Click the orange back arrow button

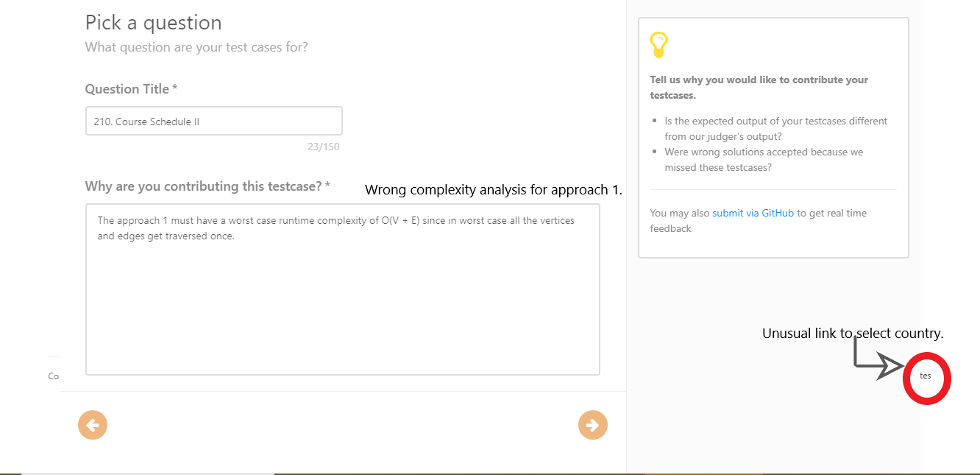pos(93,425)
